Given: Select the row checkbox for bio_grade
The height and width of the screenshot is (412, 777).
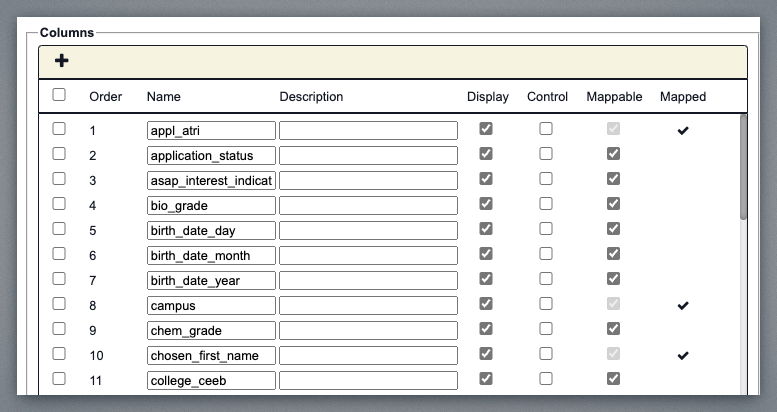Looking at the screenshot, I should tap(59, 204).
